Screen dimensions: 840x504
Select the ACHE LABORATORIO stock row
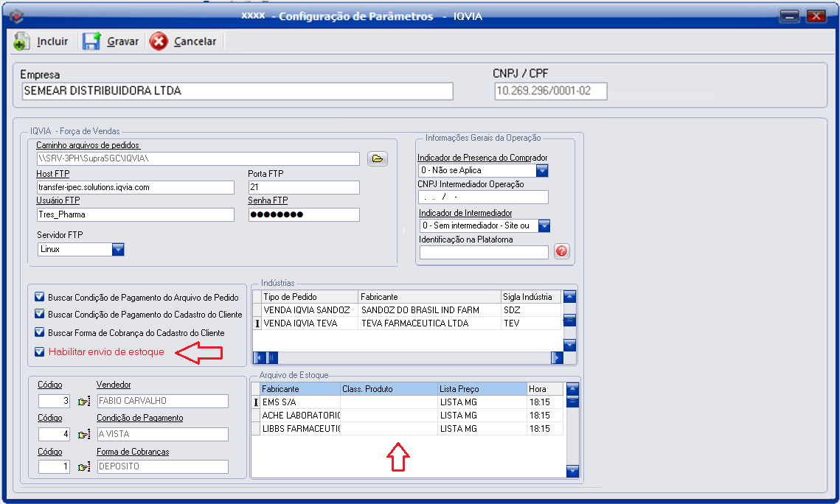300,416
